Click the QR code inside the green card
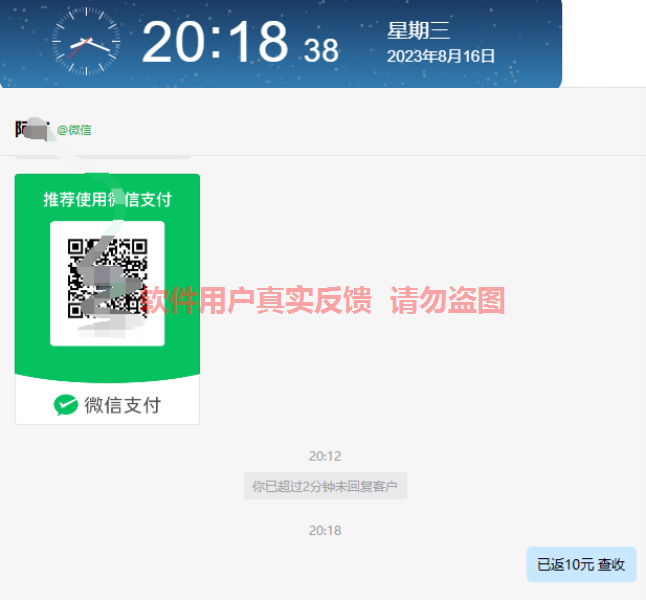The image size is (646, 600). 107,279
